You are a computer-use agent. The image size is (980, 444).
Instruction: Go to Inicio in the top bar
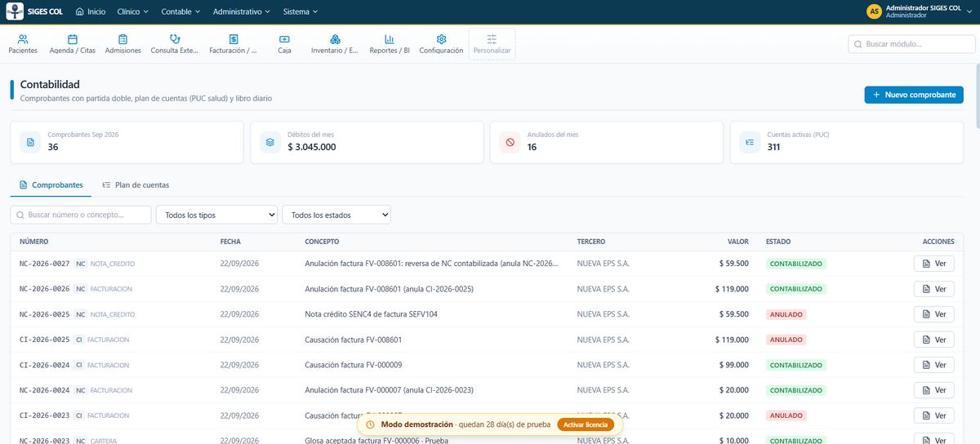[x=90, y=11]
